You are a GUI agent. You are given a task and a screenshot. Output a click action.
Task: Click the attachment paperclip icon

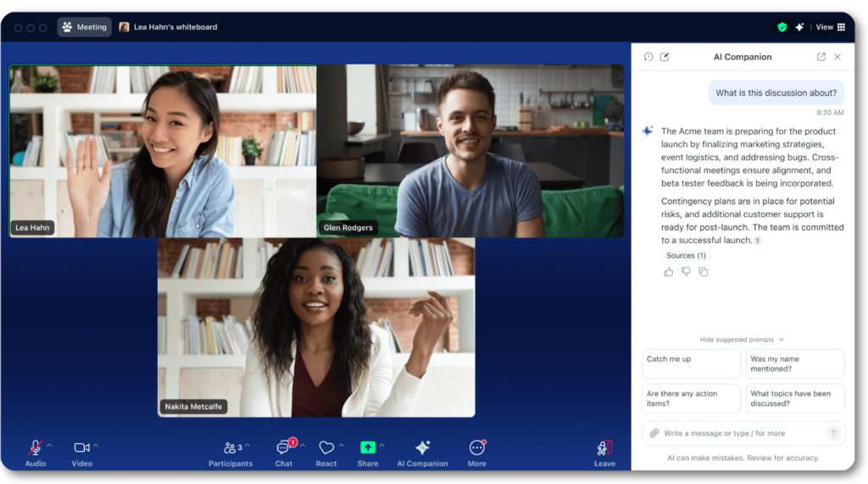(x=654, y=433)
